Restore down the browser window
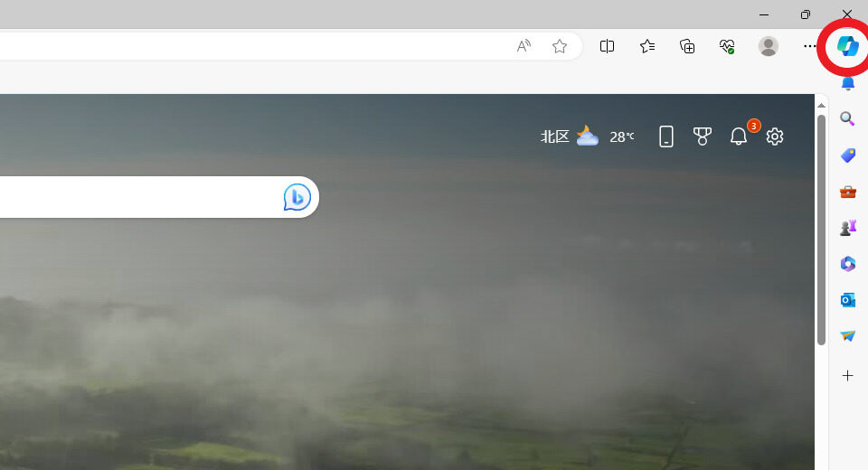 (x=806, y=14)
